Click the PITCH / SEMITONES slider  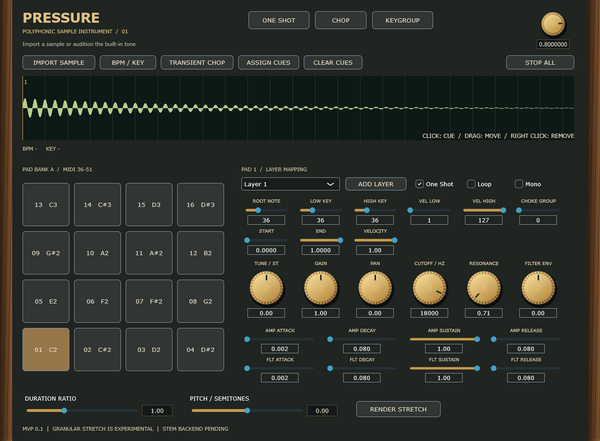pyautogui.click(x=247, y=410)
